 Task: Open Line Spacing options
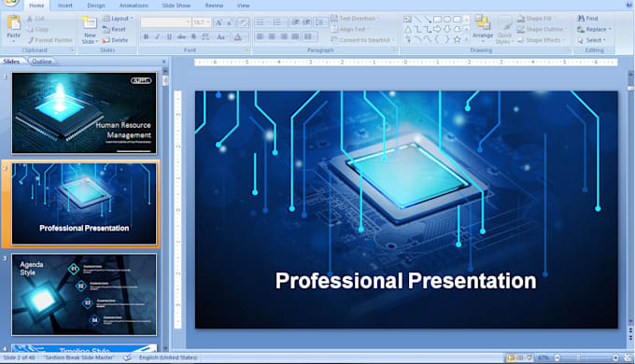(x=320, y=22)
